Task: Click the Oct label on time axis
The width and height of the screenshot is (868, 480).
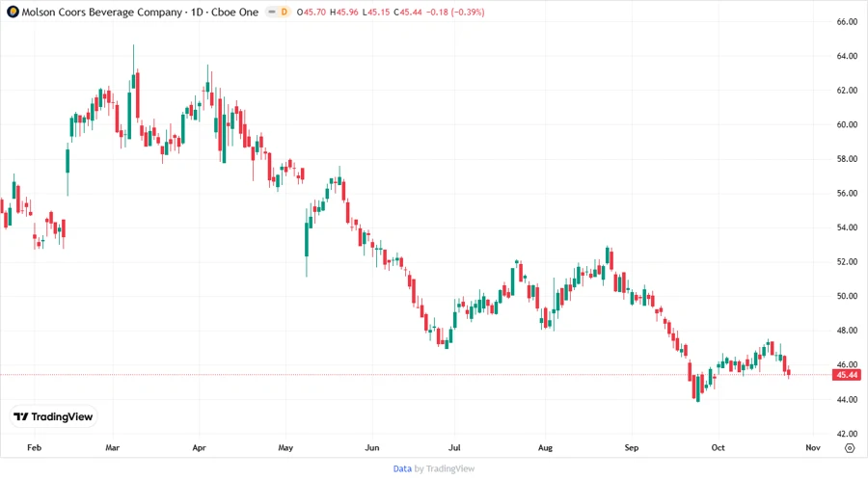Action: 718,447
